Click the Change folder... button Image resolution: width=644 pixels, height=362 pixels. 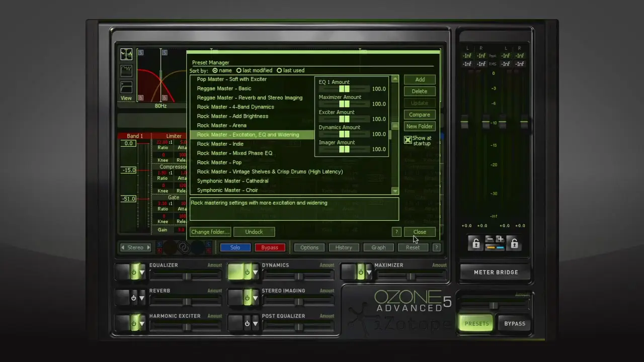point(210,232)
